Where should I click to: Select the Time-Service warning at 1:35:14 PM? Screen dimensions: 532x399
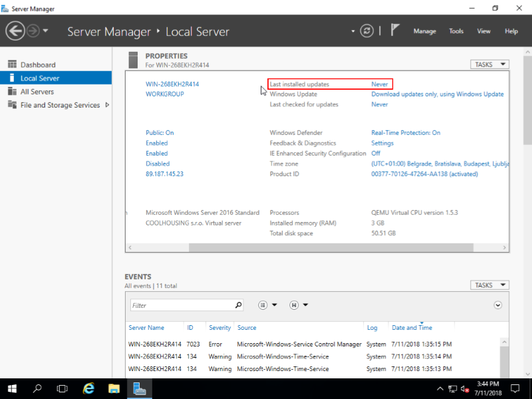tap(313, 356)
